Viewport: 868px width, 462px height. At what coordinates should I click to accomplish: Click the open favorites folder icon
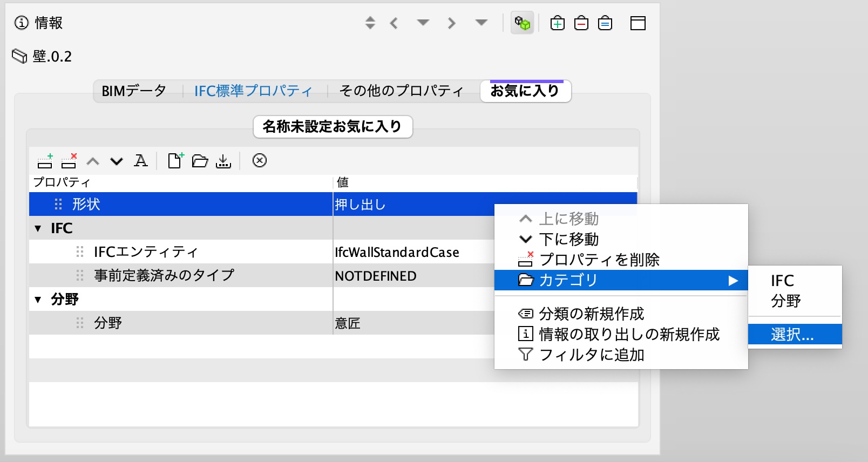point(200,161)
